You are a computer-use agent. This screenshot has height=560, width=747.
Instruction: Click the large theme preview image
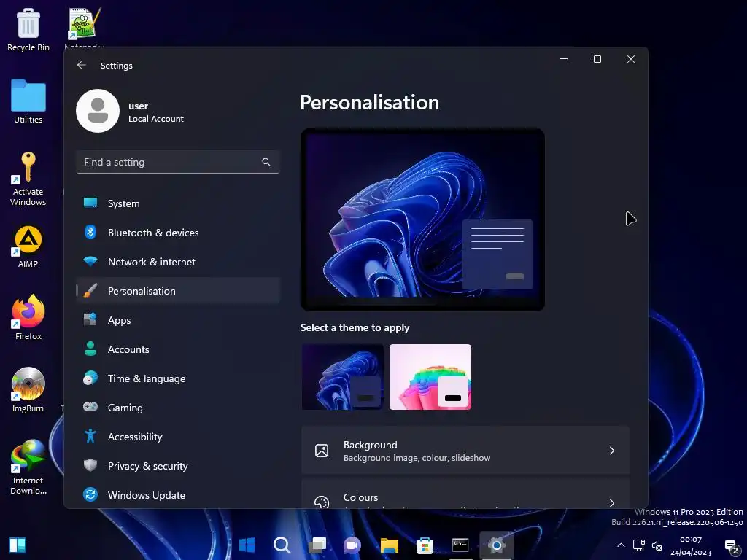[422, 219]
